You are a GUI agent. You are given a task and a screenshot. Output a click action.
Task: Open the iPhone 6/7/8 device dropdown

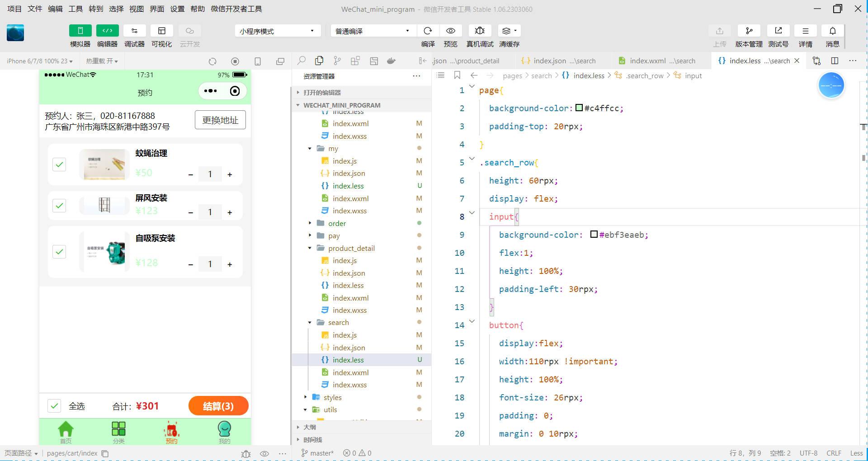39,61
